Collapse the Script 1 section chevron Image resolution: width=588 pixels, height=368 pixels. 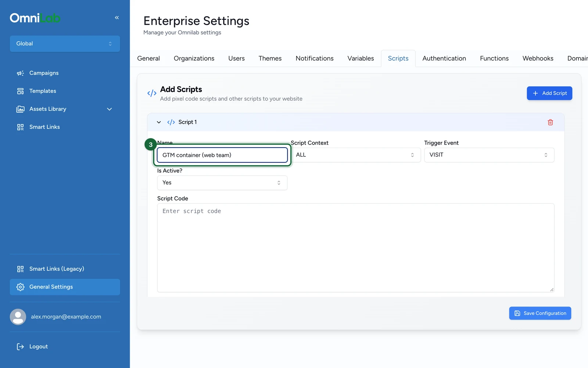(159, 122)
